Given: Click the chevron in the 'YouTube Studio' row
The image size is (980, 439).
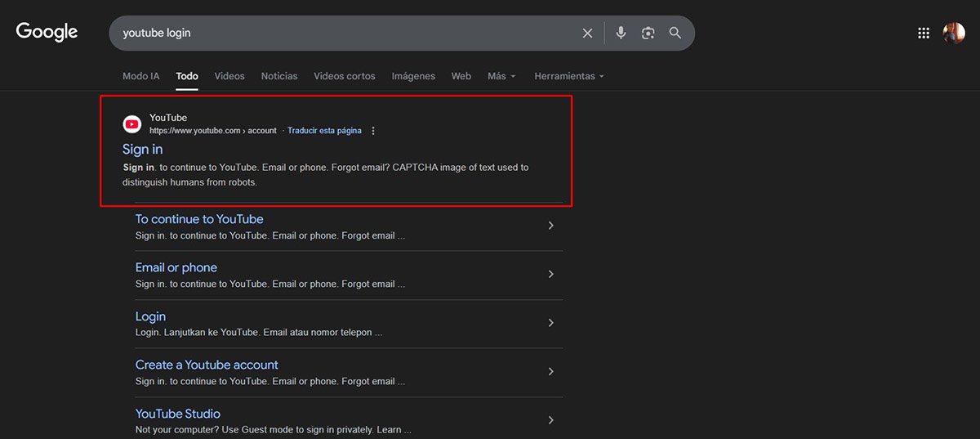Looking at the screenshot, I should [551, 420].
